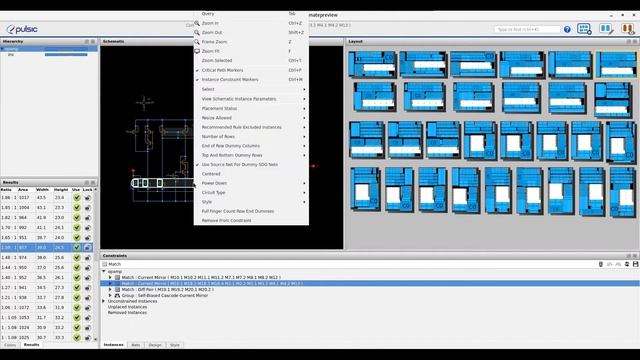The image size is (640, 360).
Task: Tick the Match checkbox in Constraints
Action: (105, 264)
